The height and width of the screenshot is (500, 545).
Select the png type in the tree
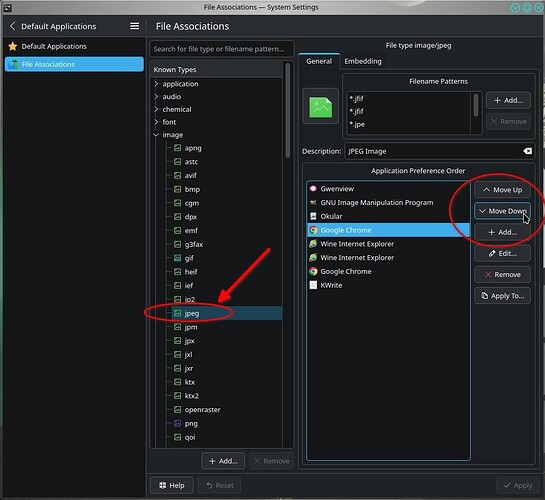pos(191,424)
